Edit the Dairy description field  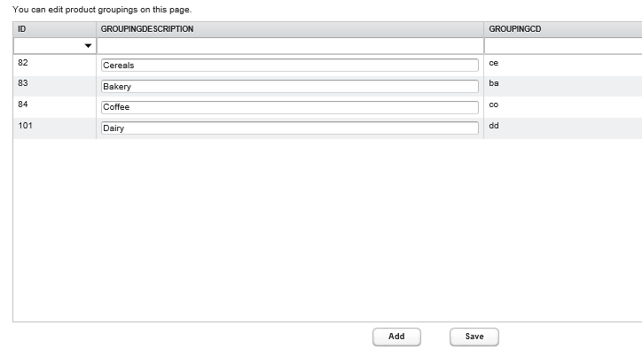click(289, 128)
